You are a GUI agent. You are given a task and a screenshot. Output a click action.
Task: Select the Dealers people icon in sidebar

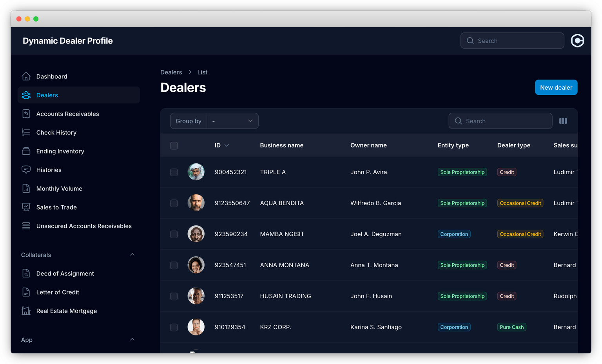26,95
